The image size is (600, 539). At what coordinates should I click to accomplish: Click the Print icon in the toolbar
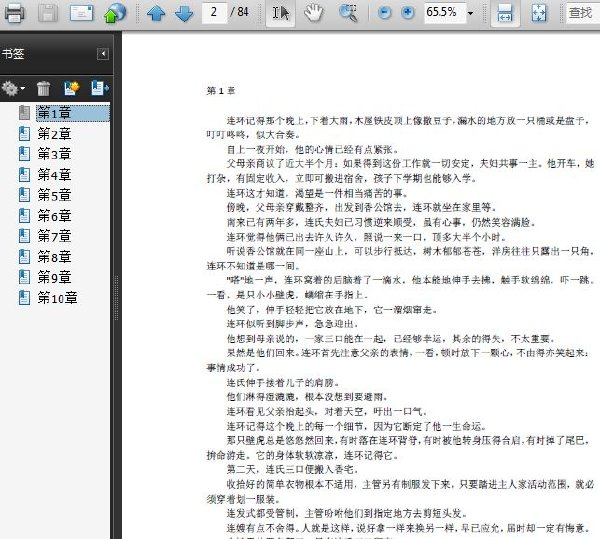(14, 13)
